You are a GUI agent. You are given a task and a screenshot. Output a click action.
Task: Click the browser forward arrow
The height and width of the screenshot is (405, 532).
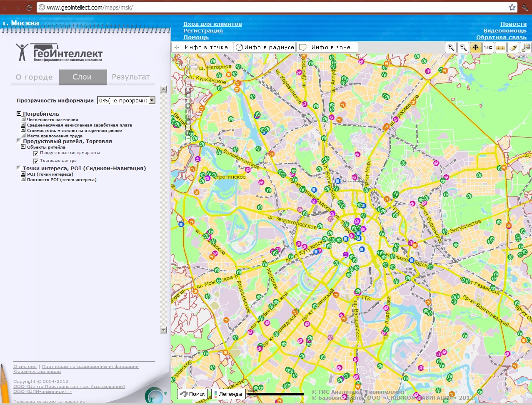point(17,7)
